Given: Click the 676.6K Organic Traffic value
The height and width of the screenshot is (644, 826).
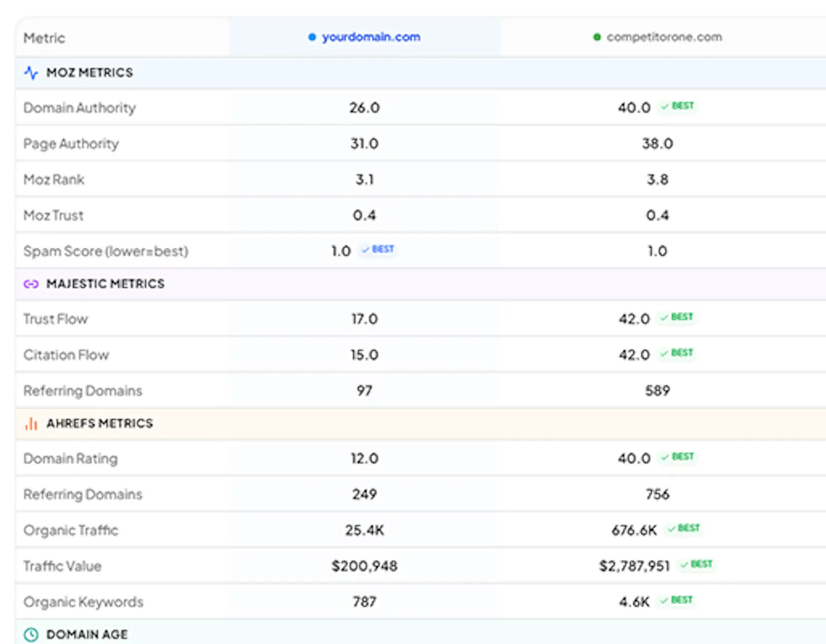Looking at the screenshot, I should click(x=634, y=530).
